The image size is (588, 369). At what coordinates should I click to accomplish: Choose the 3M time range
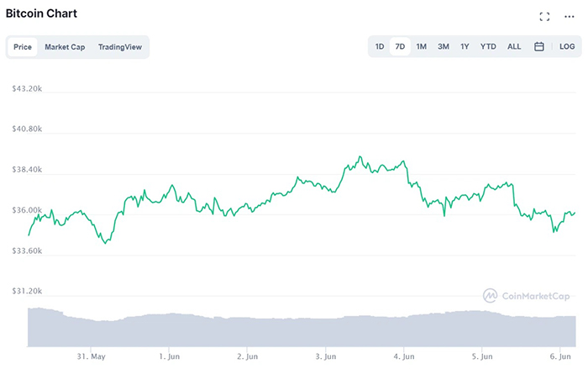click(444, 46)
